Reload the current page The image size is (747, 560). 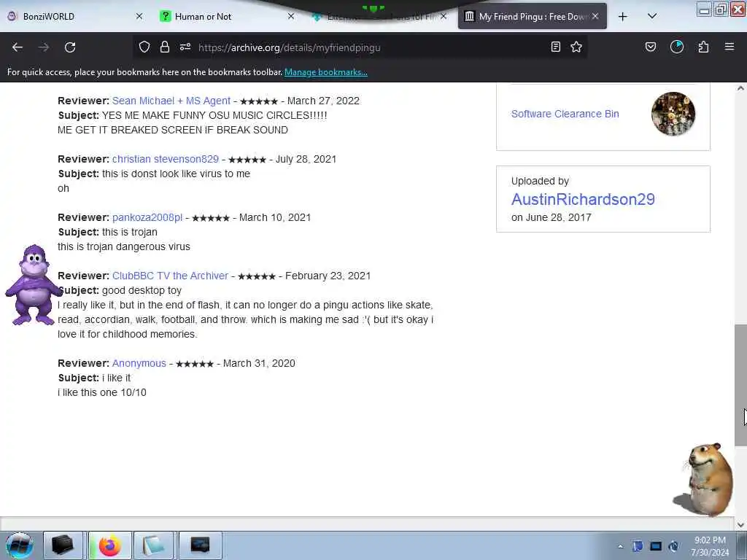coord(70,47)
